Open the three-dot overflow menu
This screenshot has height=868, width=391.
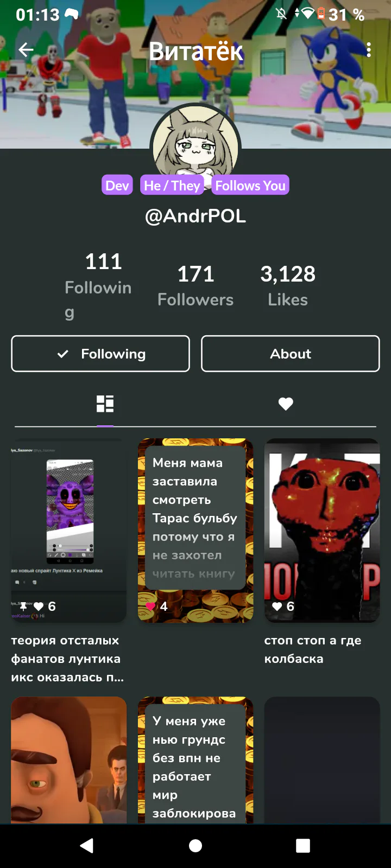[x=369, y=50]
